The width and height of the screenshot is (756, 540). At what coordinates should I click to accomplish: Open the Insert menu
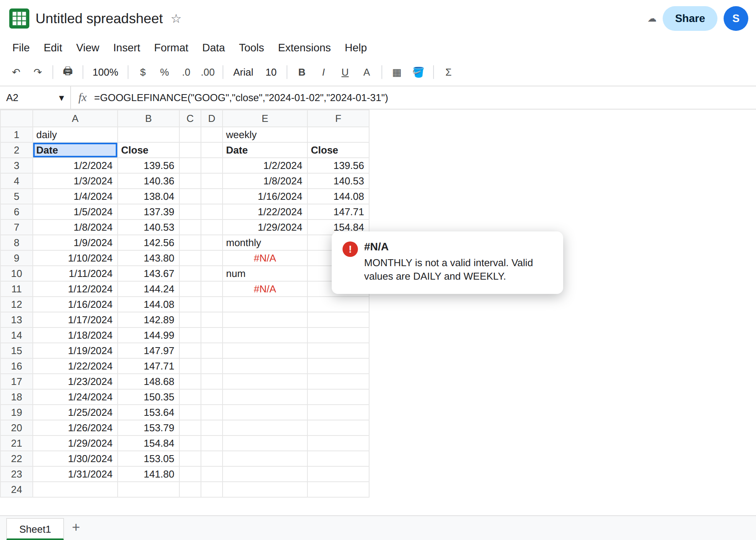pos(127,47)
